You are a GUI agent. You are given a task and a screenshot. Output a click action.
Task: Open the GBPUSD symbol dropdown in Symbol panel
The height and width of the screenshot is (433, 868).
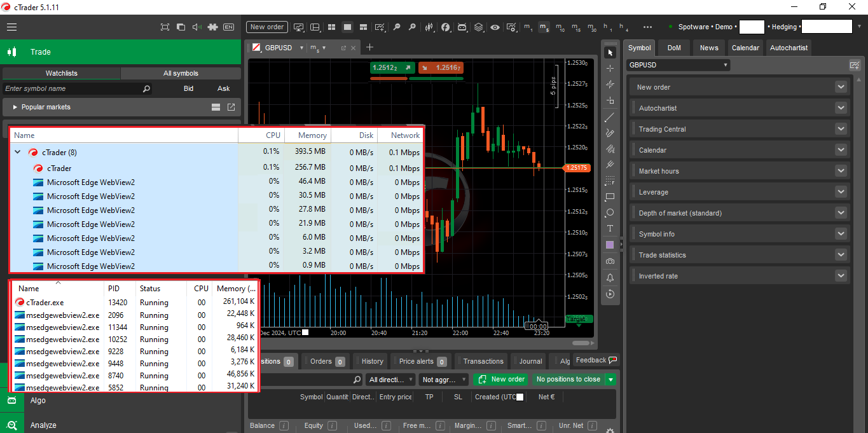[678, 65]
